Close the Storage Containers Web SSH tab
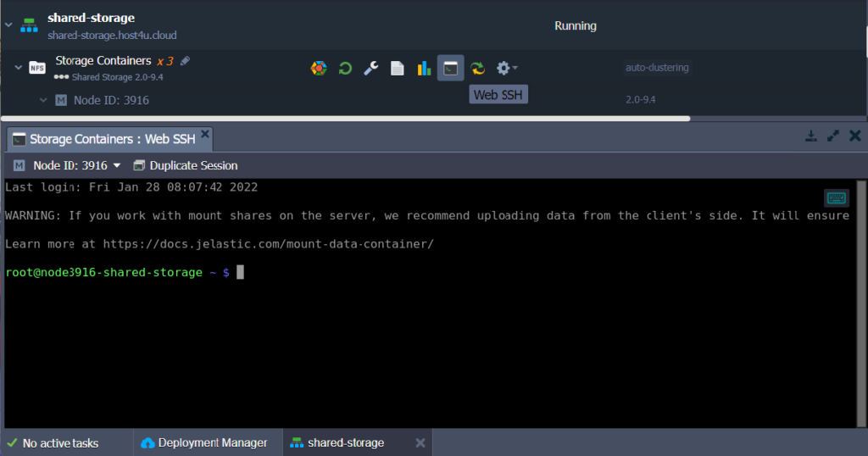The height and width of the screenshot is (456, 868). 205,134
